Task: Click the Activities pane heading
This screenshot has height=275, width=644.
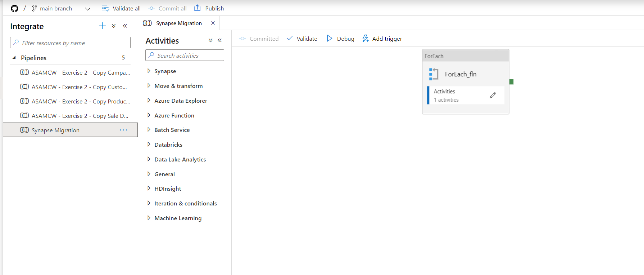Action: [x=162, y=41]
